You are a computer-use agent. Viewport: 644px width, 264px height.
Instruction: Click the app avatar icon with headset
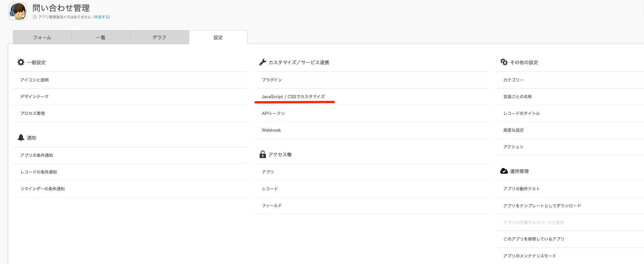pos(18,11)
